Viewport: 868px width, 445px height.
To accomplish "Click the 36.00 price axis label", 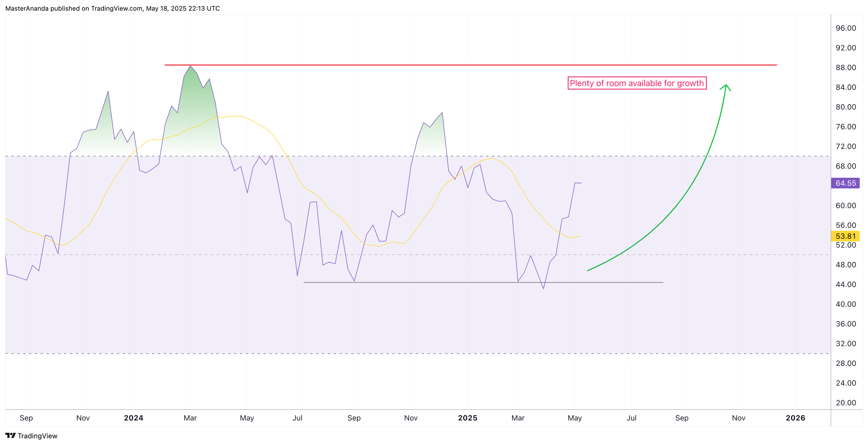I will pos(846,324).
